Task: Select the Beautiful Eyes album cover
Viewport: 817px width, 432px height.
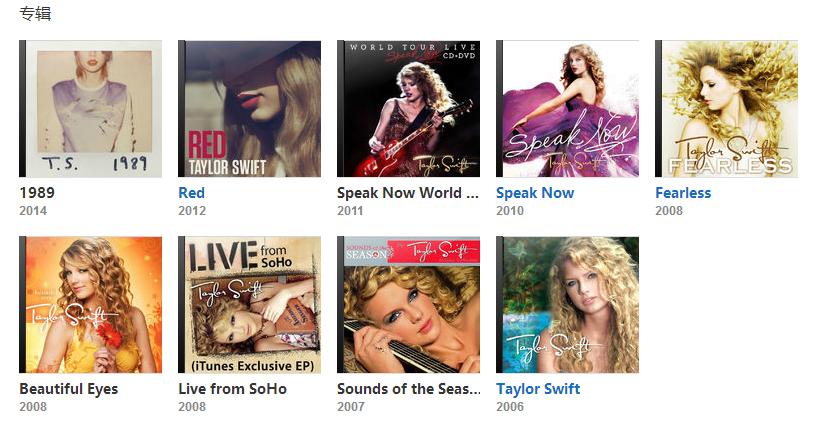Action: pyautogui.click(x=91, y=305)
